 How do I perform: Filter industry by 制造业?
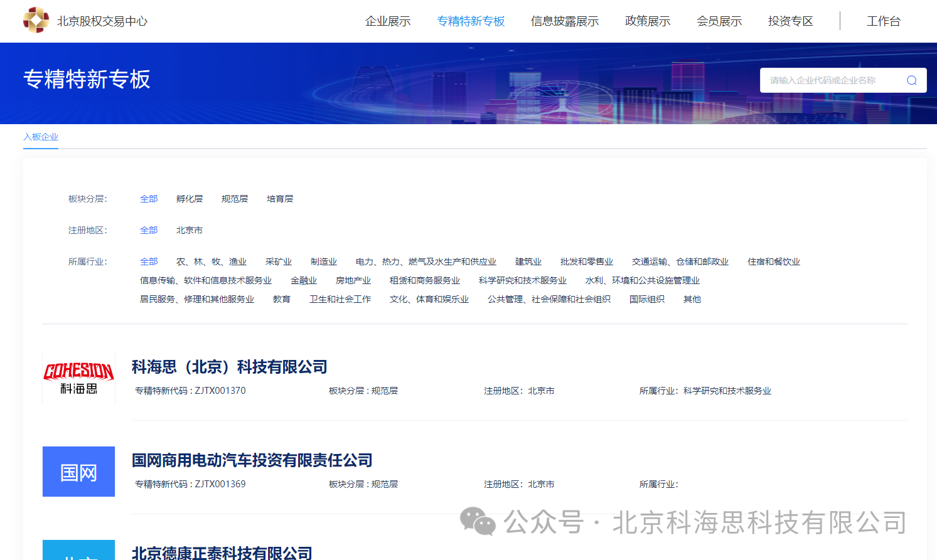(x=324, y=262)
